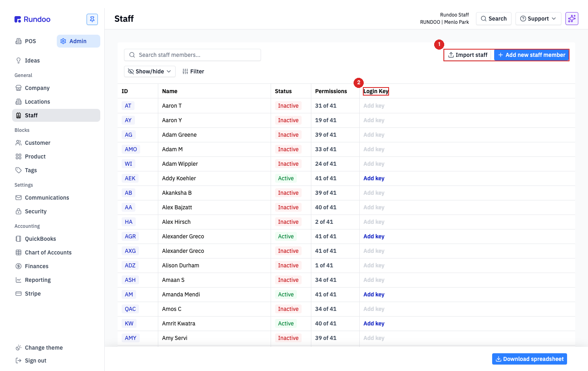Open staff ID AXG
The image size is (588, 371).
130,251
